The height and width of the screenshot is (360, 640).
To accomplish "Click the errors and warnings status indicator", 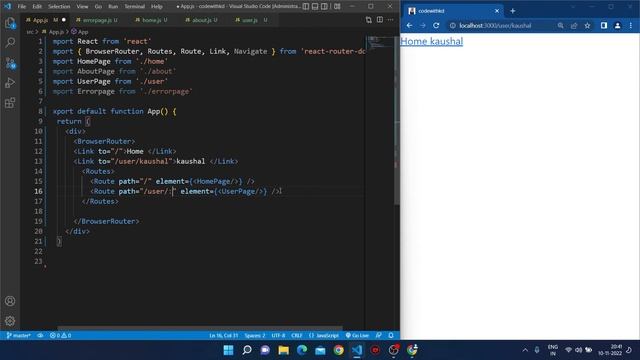I will [60, 336].
